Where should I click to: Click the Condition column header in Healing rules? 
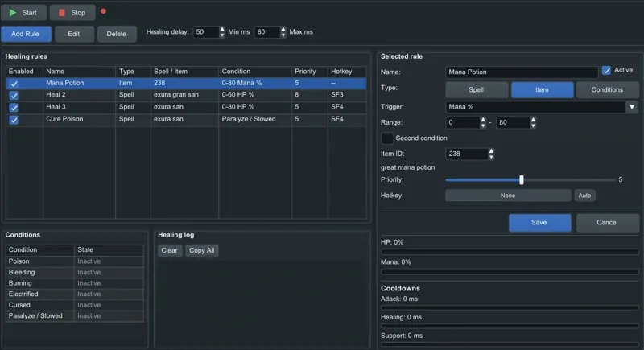tap(255, 72)
